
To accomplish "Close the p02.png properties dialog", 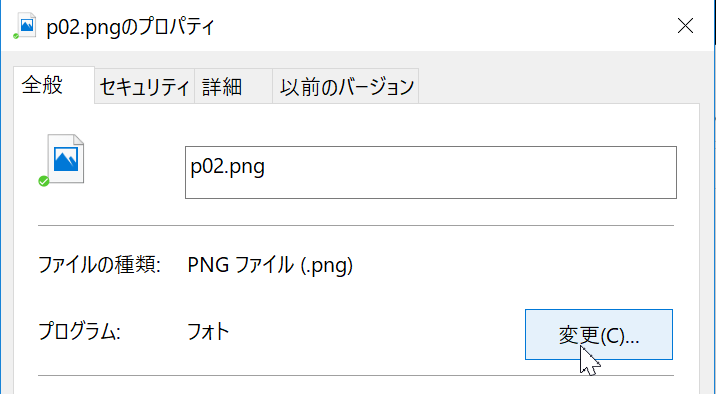I will (685, 26).
